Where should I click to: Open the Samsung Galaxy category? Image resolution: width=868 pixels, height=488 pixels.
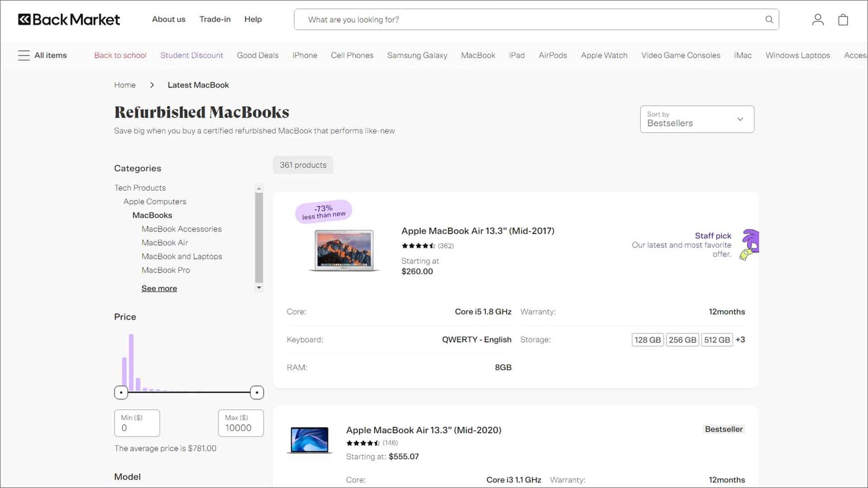[x=417, y=55]
